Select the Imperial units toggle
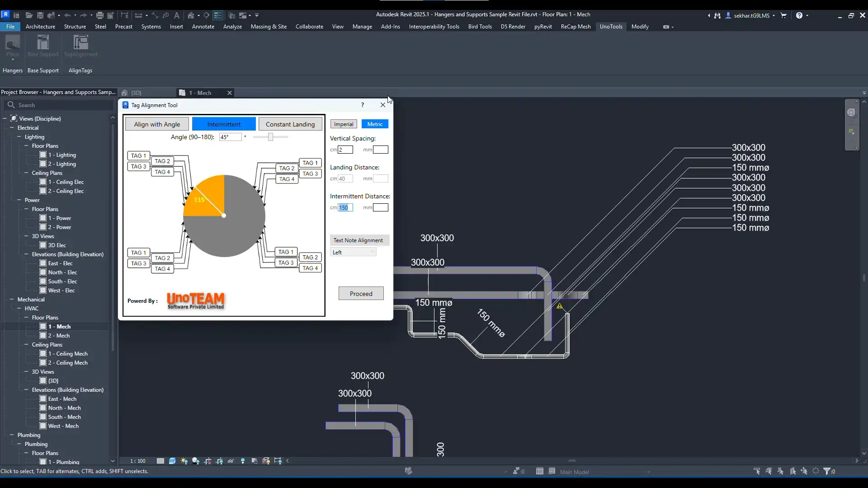Viewport: 868px width, 488px height. (x=344, y=124)
